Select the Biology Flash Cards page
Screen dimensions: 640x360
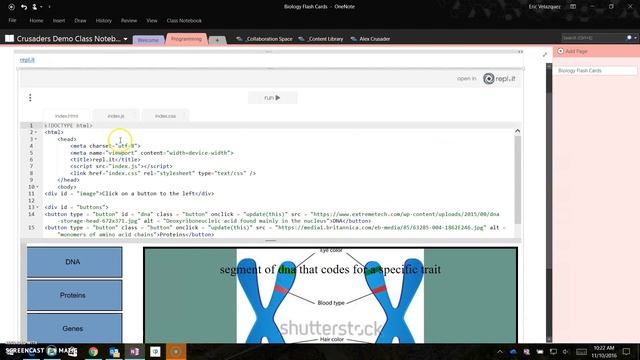(595, 71)
